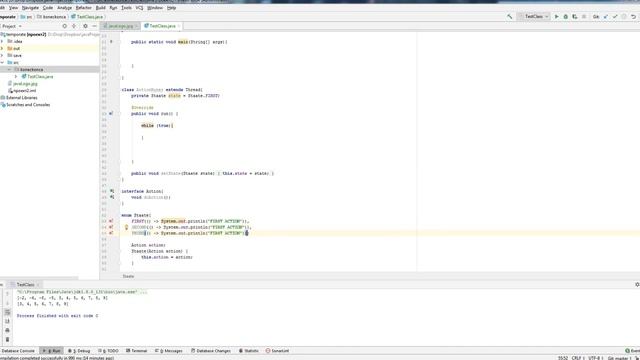Open the Project view selector dropdown
The image size is (640, 360).
[x=11, y=26]
